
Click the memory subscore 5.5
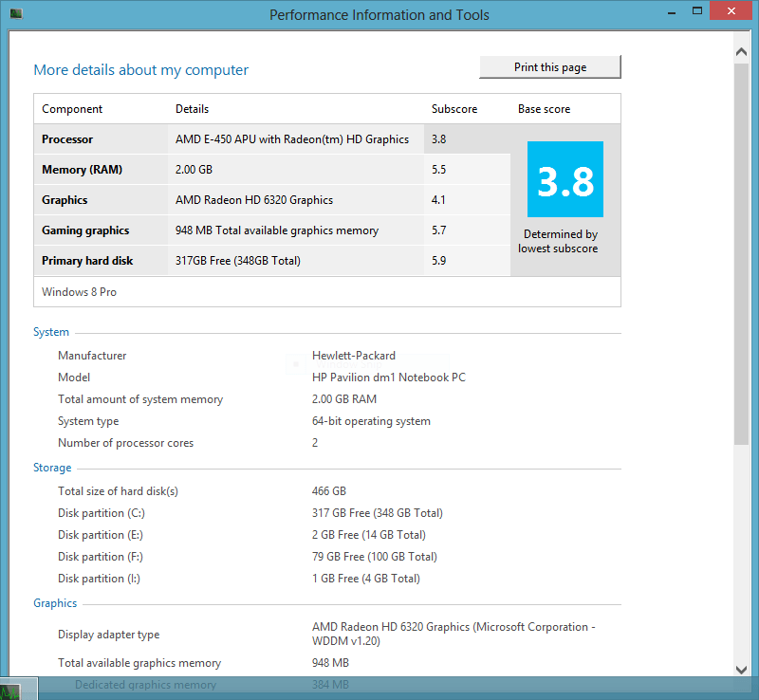click(438, 170)
